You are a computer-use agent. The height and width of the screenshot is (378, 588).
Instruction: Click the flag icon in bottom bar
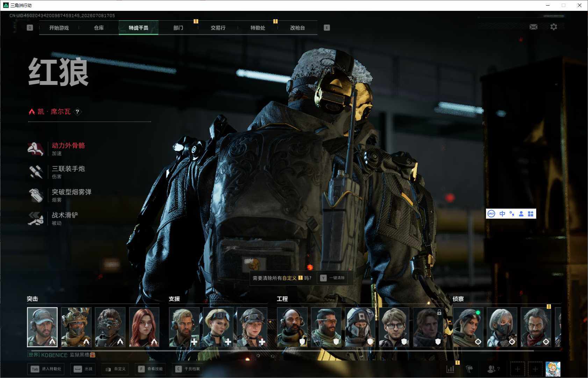pos(469,369)
